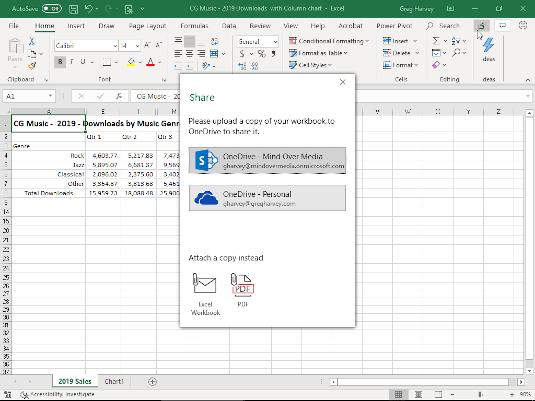Click Accessibility: Investigate in status bar
535x401 pixels.
click(x=58, y=395)
